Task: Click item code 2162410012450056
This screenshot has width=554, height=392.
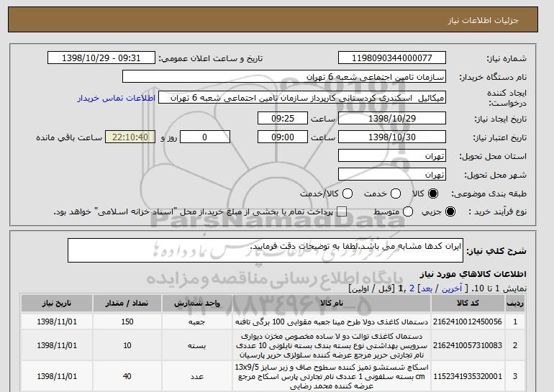Action: point(468,322)
